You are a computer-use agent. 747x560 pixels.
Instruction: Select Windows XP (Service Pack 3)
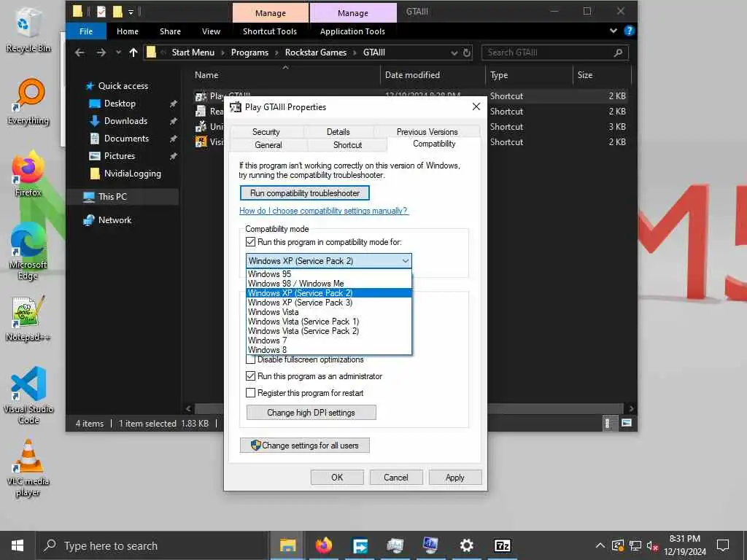(x=329, y=303)
